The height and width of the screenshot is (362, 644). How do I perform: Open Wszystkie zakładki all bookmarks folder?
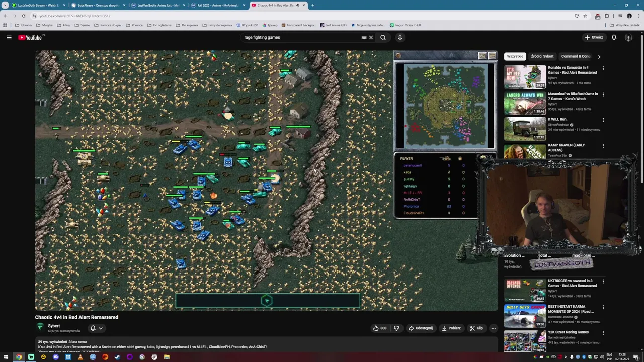(x=625, y=25)
